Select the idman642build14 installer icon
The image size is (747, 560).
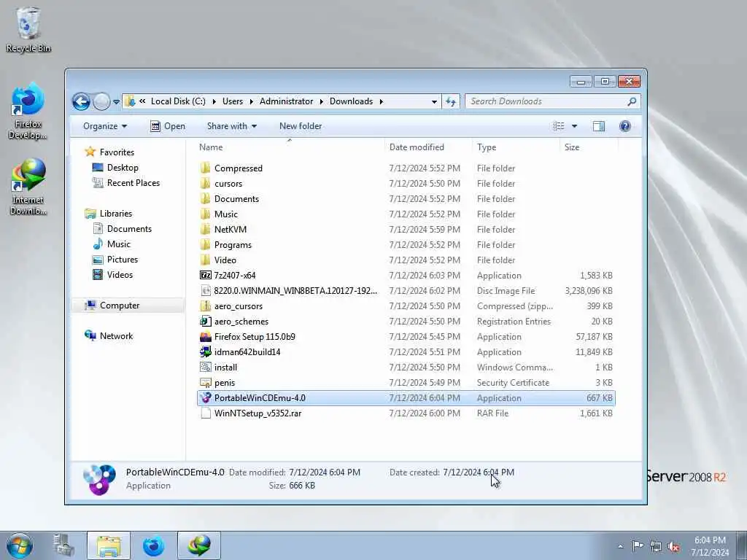pyautogui.click(x=205, y=352)
